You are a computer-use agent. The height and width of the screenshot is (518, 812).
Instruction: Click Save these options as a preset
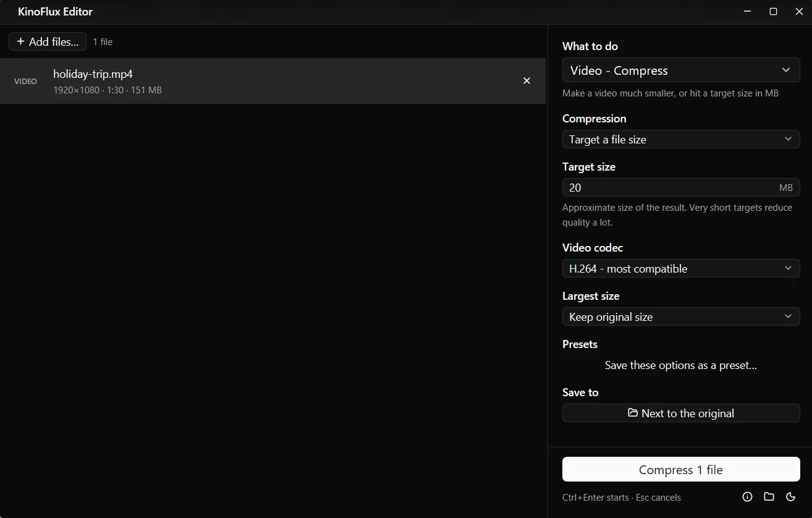(x=681, y=365)
